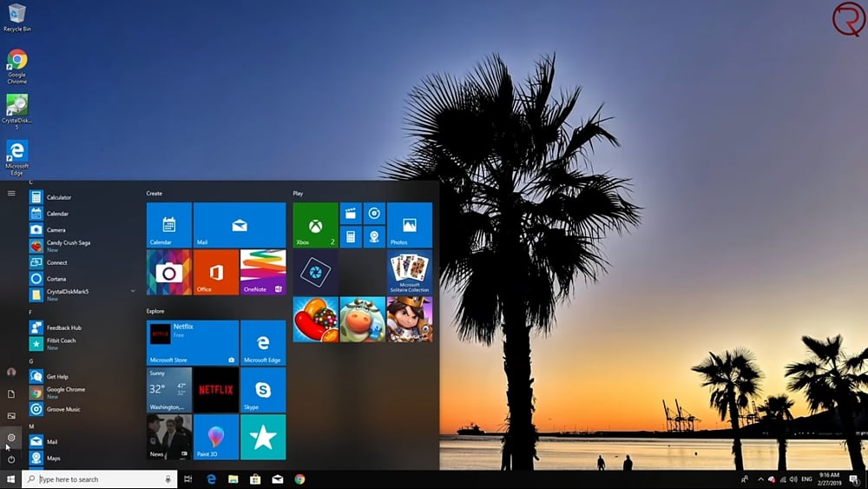
Task: Expand the Start menu hamburger navigation
Action: pos(11,194)
